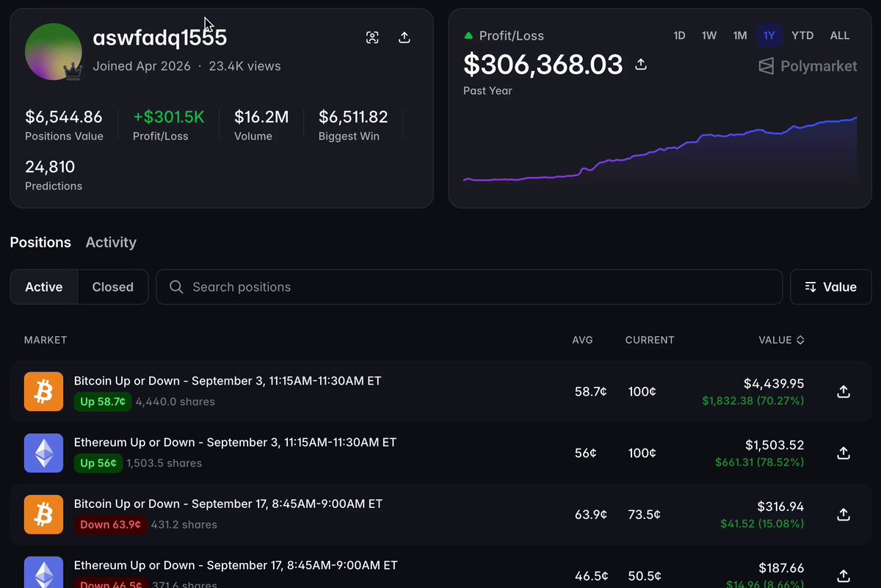Click the green Up 58.7¢ badge
This screenshot has width=881, height=588.
pos(103,402)
